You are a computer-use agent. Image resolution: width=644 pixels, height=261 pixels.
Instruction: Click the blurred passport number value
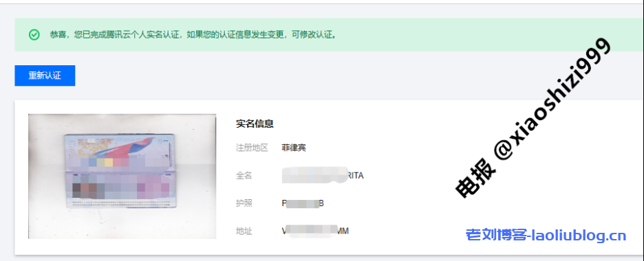pyautogui.click(x=303, y=203)
